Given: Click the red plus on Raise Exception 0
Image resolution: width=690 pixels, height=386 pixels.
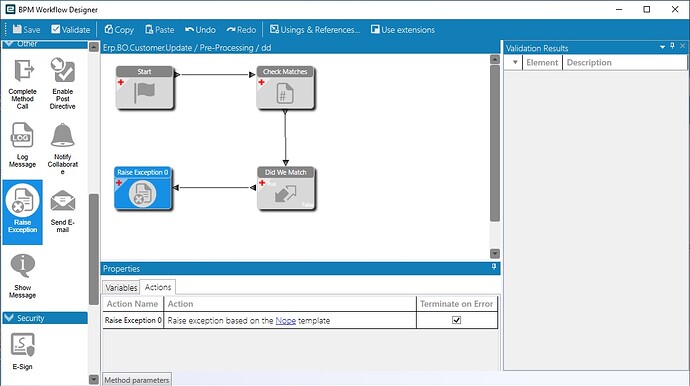Looking at the screenshot, I should point(119,183).
